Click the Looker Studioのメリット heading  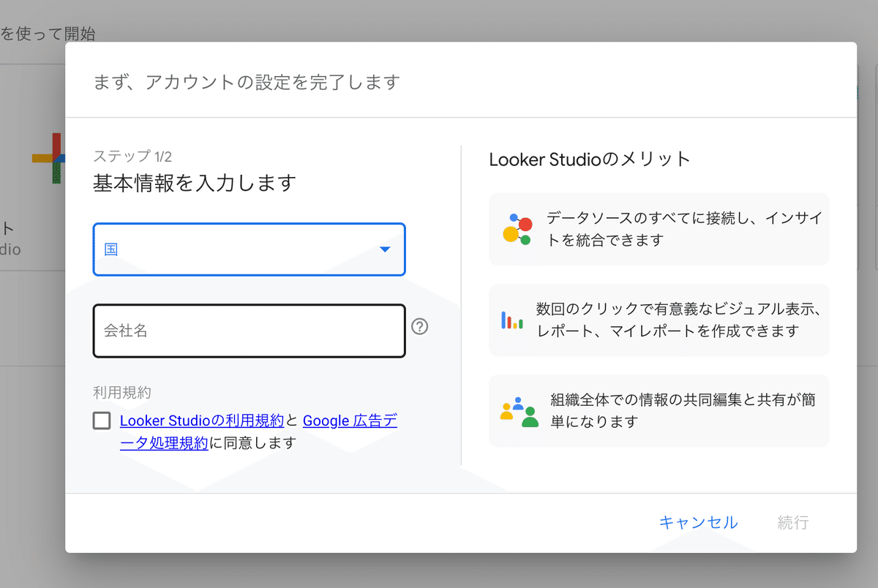click(x=590, y=159)
